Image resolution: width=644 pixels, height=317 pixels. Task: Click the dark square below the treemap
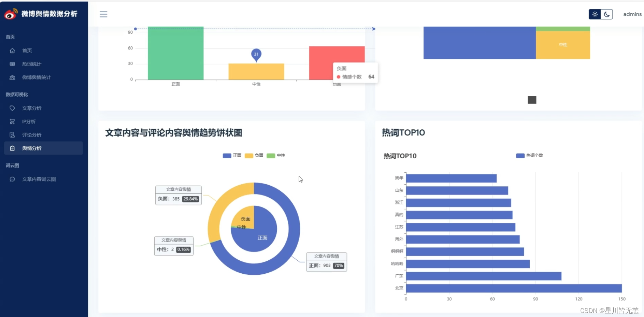532,100
